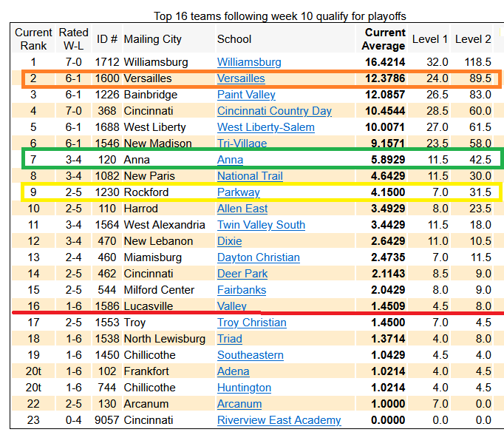This screenshot has height=435, width=504.
Task: Click Dayton Christian school link
Action: point(258,257)
